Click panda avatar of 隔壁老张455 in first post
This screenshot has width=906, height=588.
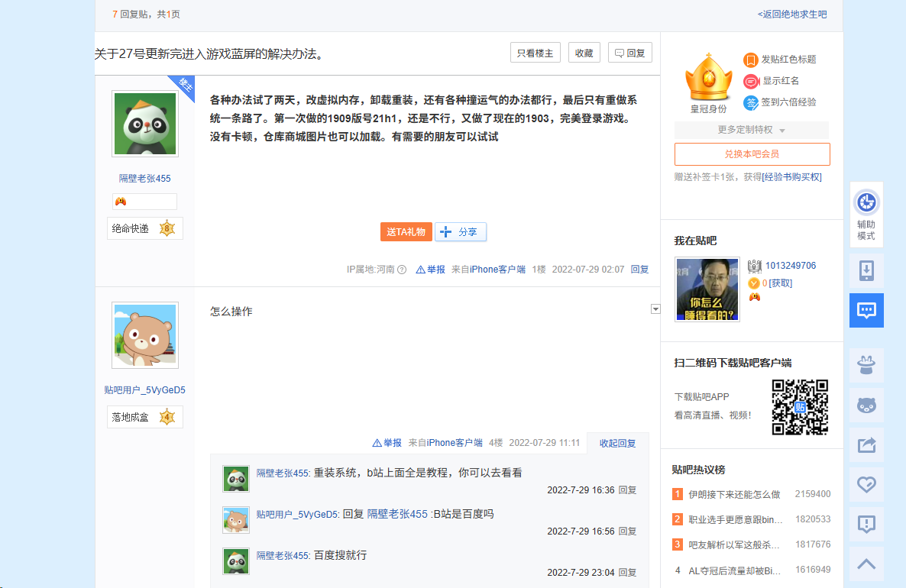tap(145, 124)
